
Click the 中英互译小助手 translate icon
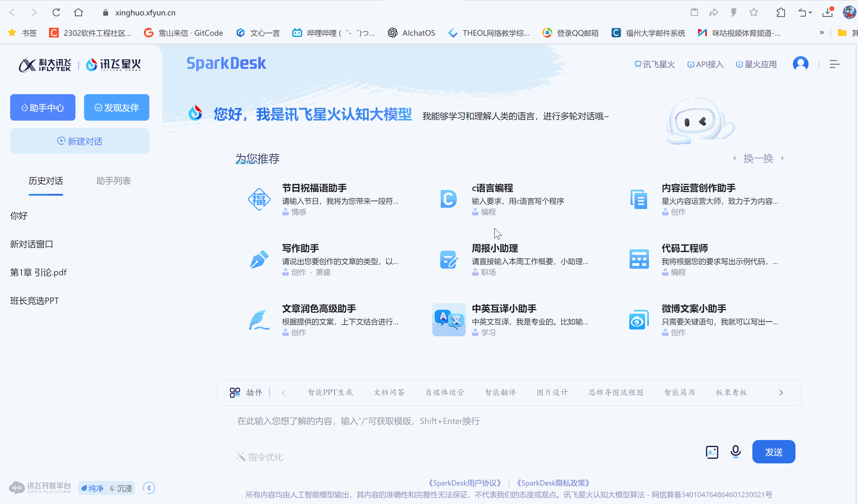coord(449,320)
